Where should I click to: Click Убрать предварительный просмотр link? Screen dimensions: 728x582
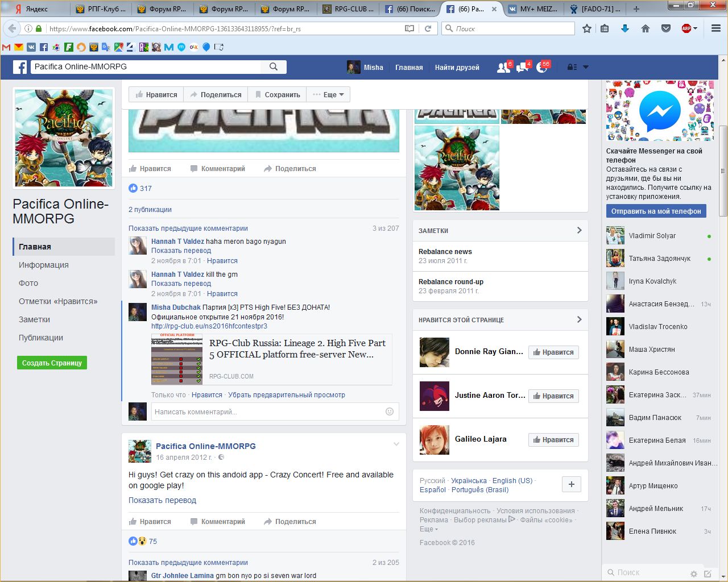tap(287, 395)
